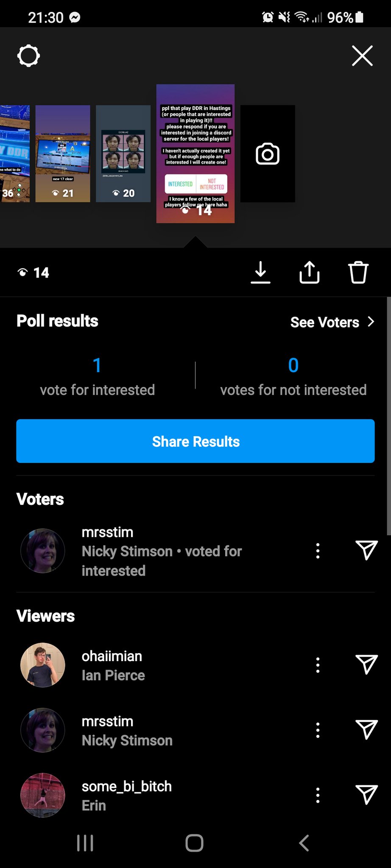
Task: Download the story with the save icon
Action: pos(260,272)
